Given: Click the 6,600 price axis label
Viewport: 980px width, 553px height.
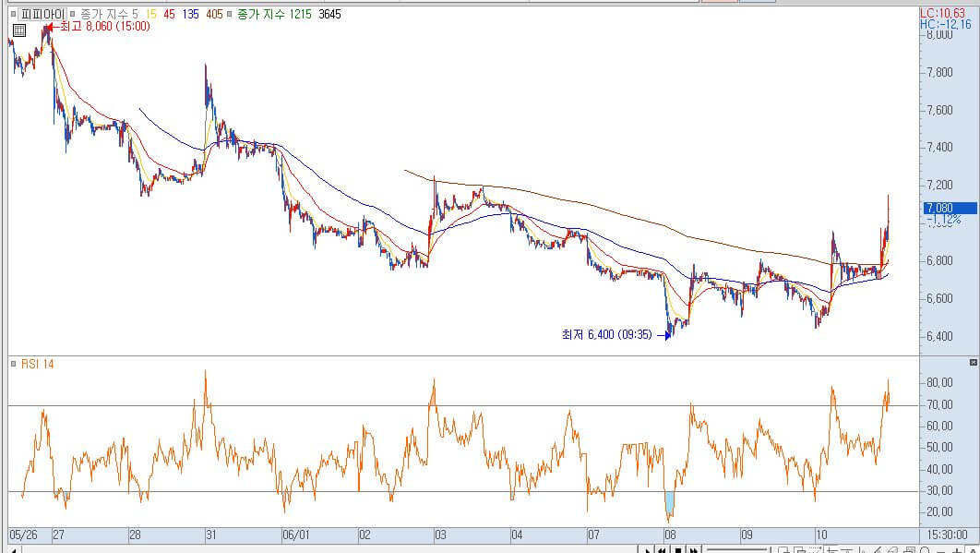Looking at the screenshot, I should [x=940, y=298].
